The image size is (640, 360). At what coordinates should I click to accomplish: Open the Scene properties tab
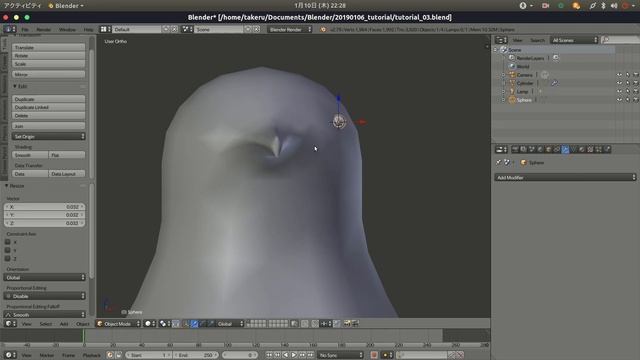tap(531, 149)
